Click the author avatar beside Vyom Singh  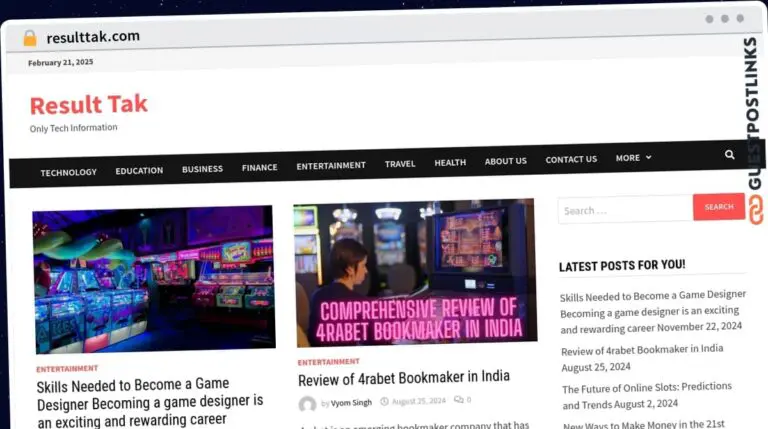(307, 404)
